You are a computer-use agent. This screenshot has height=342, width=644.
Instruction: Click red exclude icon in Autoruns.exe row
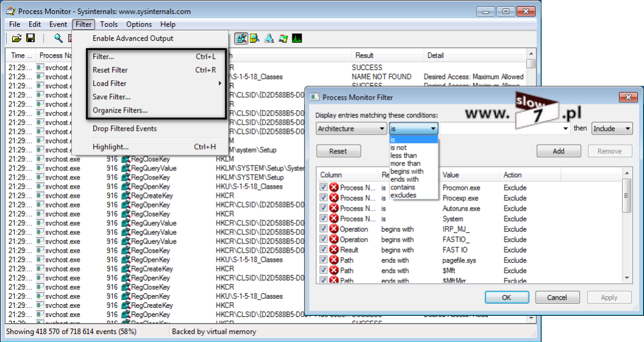[x=334, y=208]
